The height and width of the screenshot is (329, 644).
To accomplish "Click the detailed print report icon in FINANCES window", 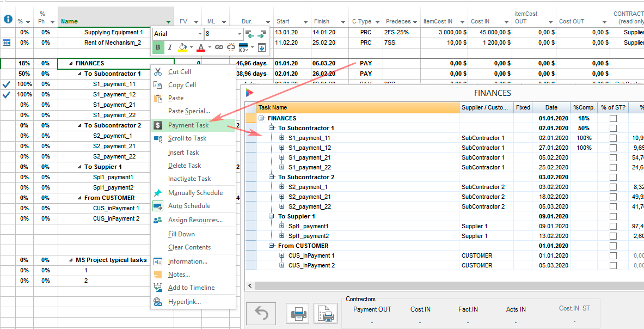I will [327, 314].
